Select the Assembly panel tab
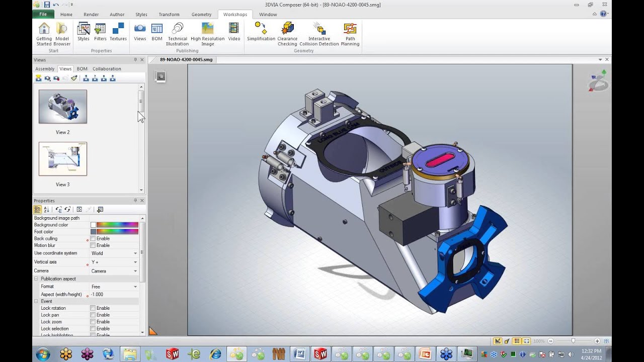 (45, 69)
